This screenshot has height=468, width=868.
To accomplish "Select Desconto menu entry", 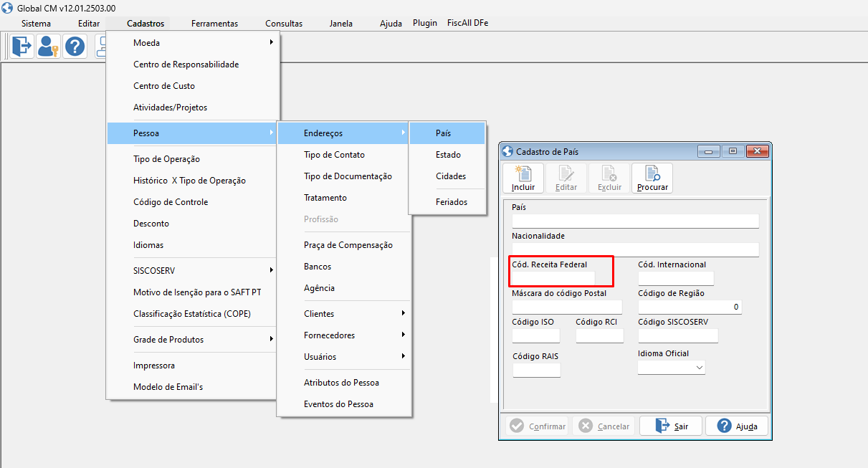I will (x=193, y=224).
